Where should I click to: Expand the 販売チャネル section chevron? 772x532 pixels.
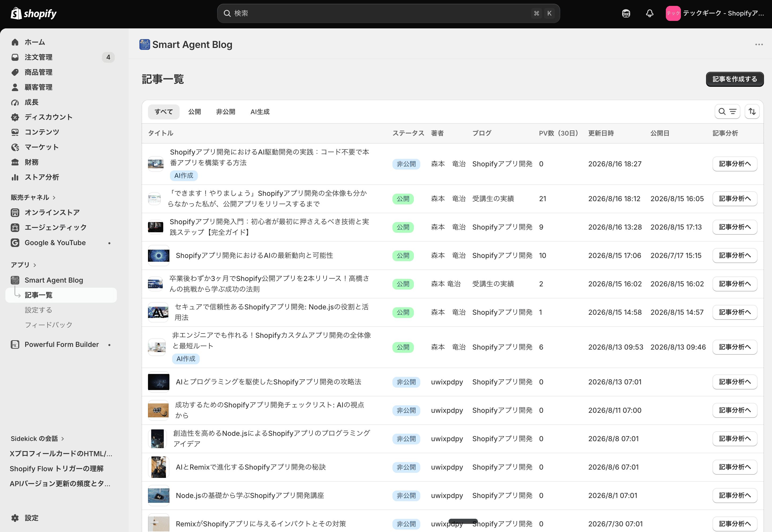54,197
